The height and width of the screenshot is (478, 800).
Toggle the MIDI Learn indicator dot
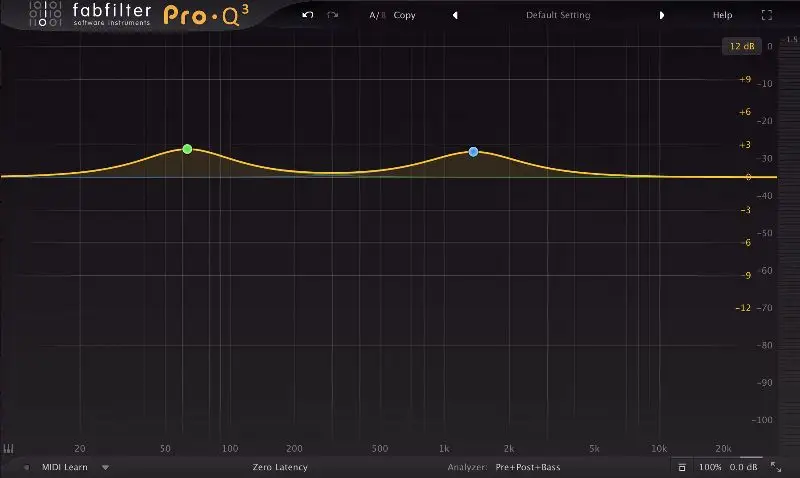pos(27,467)
